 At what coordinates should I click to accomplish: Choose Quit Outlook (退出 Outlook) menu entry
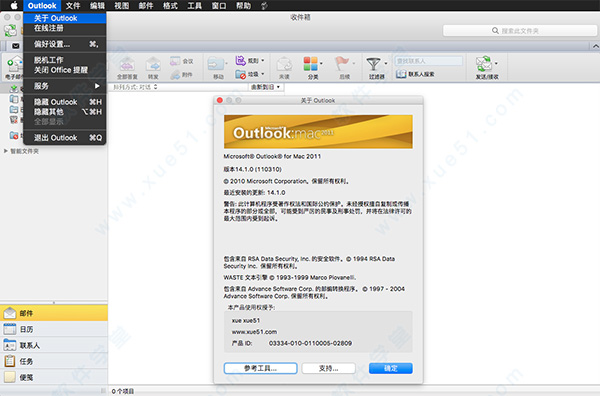click(x=64, y=138)
